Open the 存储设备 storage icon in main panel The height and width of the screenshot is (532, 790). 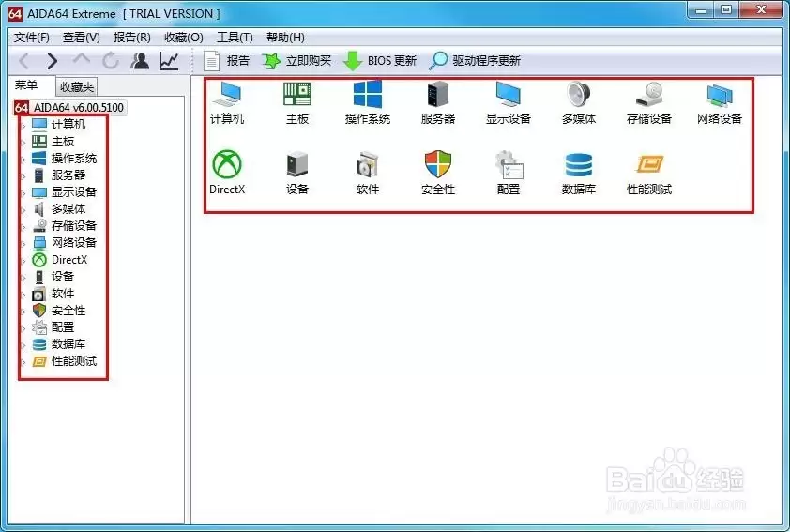[x=649, y=103]
